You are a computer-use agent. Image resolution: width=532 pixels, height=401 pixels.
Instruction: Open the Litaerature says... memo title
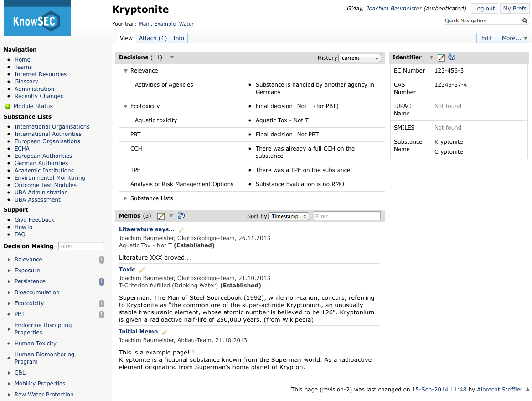tap(147, 229)
